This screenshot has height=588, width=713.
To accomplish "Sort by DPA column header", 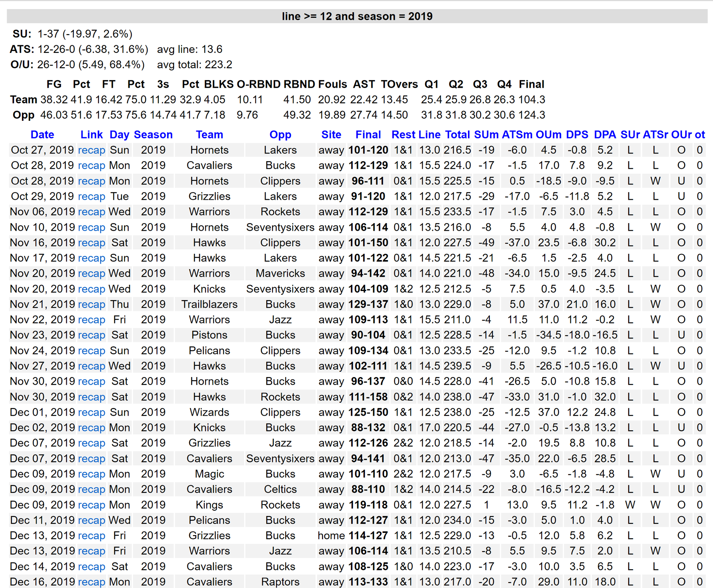I will pyautogui.click(x=605, y=135).
